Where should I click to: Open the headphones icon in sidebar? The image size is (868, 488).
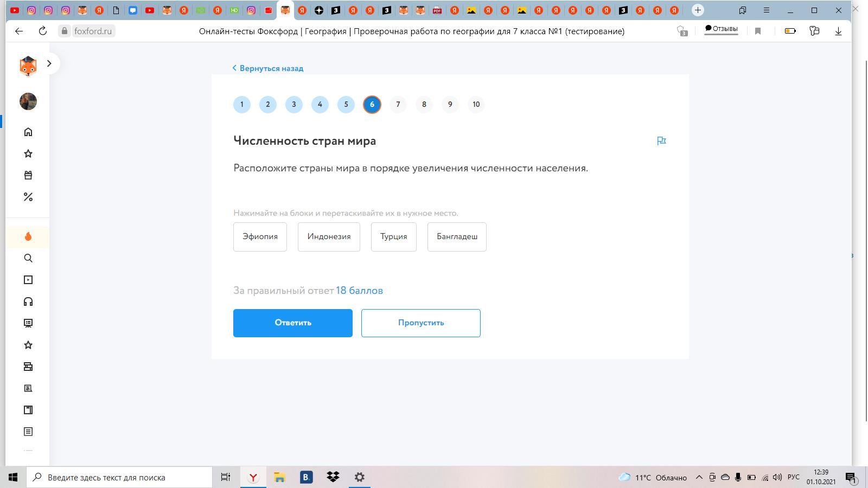(28, 301)
